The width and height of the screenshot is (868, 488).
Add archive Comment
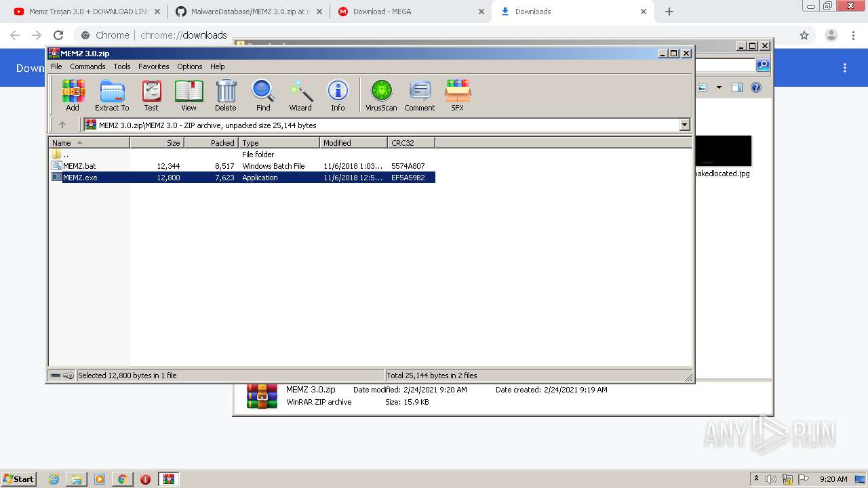[x=420, y=96]
